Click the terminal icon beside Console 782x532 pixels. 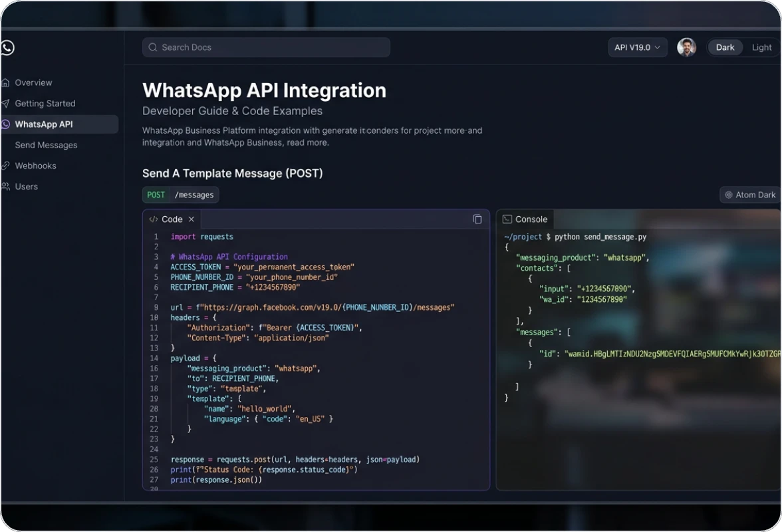[507, 219]
